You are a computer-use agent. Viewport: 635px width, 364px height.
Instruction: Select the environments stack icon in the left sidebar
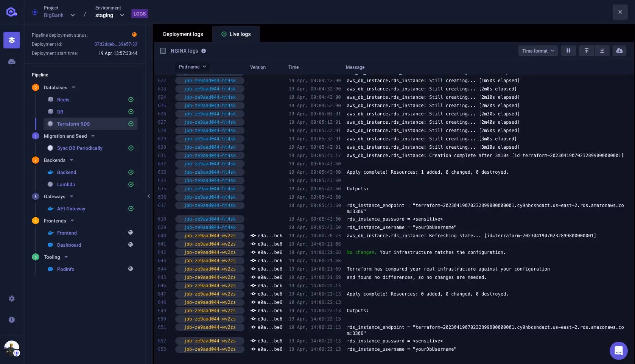tap(12, 40)
